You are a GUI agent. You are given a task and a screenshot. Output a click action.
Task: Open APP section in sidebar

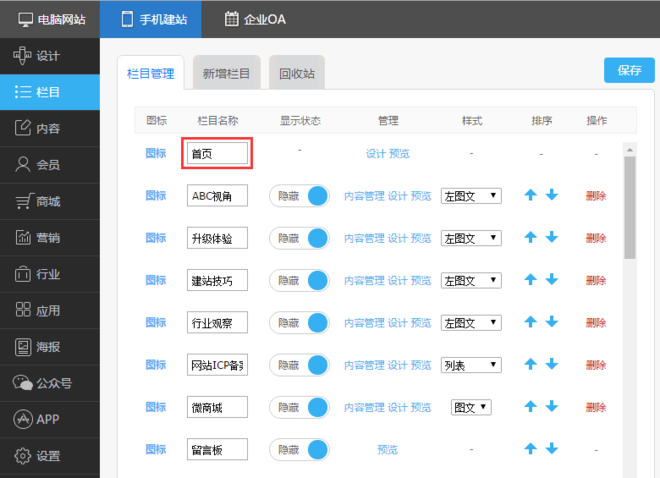tap(50, 419)
